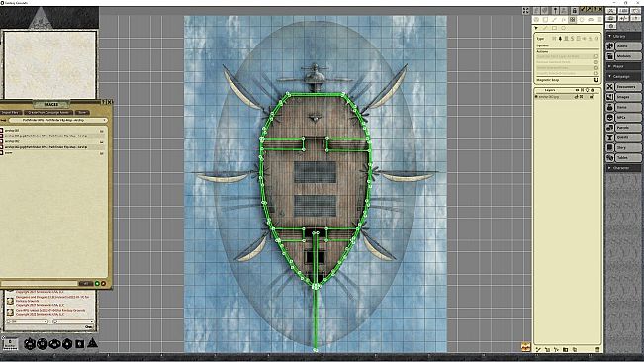The image size is (644, 362).
Task: Tick the first Actions checkbox
Action: 596,56
